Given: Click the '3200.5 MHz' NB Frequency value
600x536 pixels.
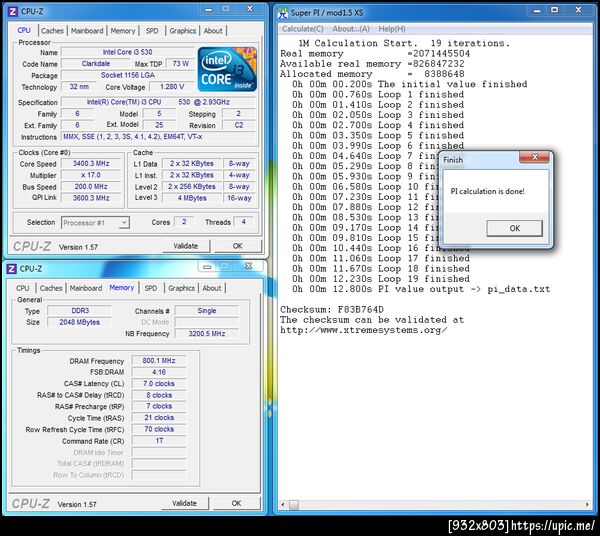Looking at the screenshot, I should 207,334.
